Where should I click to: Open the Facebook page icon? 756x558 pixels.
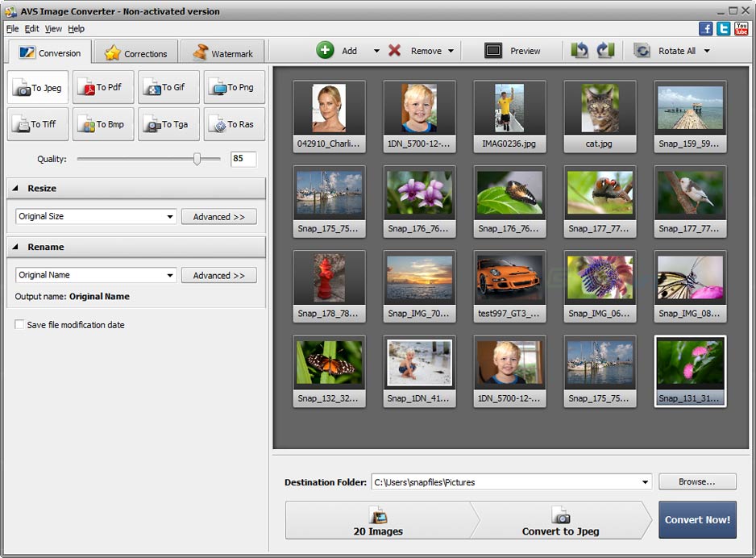click(705, 28)
